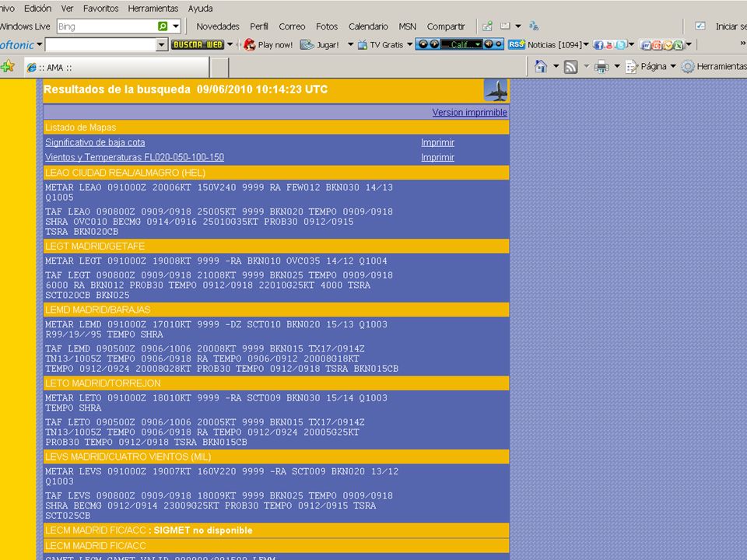This screenshot has height=560, width=747.
Task: Click the Jugar! games icon
Action: pyautogui.click(x=307, y=45)
